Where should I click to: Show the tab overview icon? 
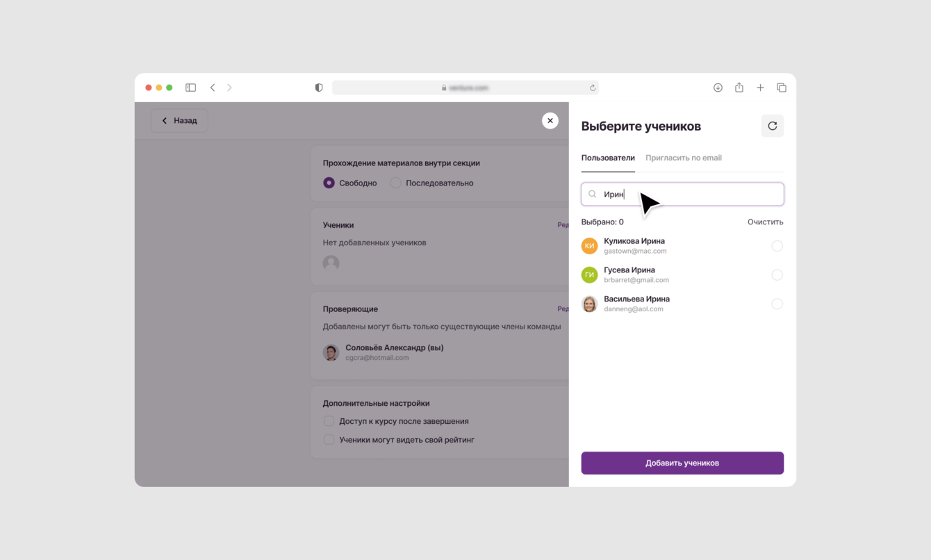tap(782, 88)
